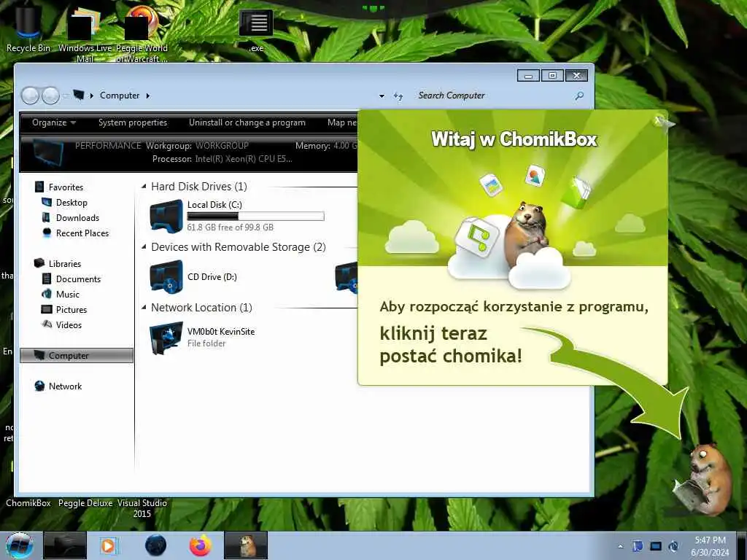Click the Computer breadcrumb in the address bar
Image resolution: width=747 pixels, height=560 pixels.
click(120, 96)
